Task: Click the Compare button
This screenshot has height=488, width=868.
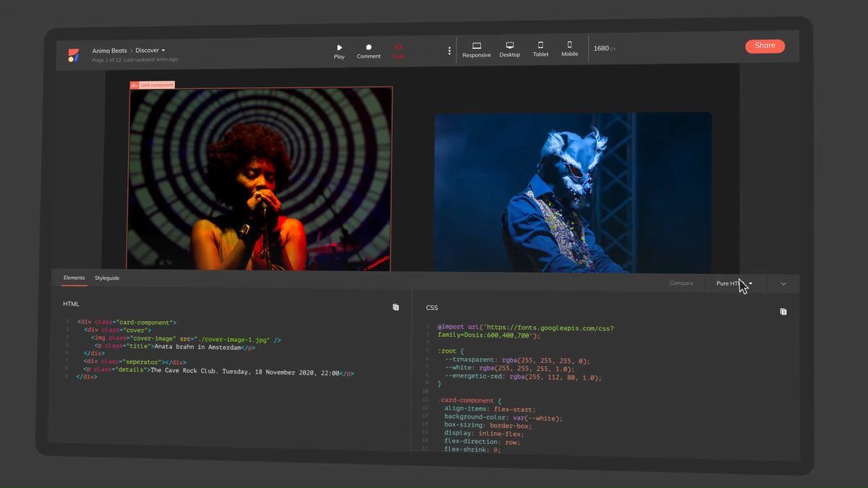Action: tap(681, 283)
